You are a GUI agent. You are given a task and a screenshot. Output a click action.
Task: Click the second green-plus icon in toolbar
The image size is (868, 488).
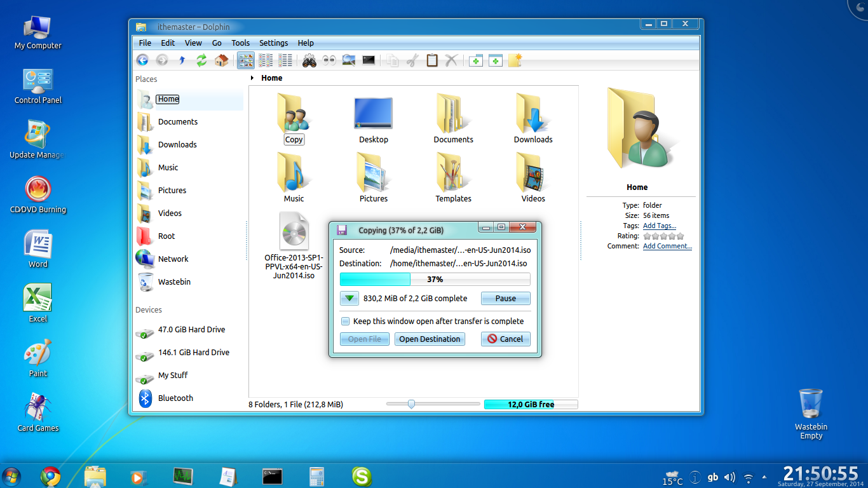click(x=496, y=60)
